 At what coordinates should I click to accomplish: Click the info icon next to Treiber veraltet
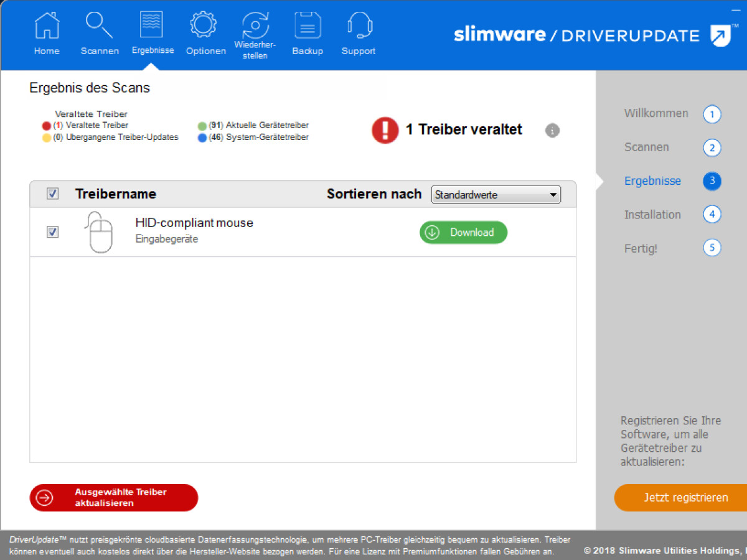tap(552, 131)
